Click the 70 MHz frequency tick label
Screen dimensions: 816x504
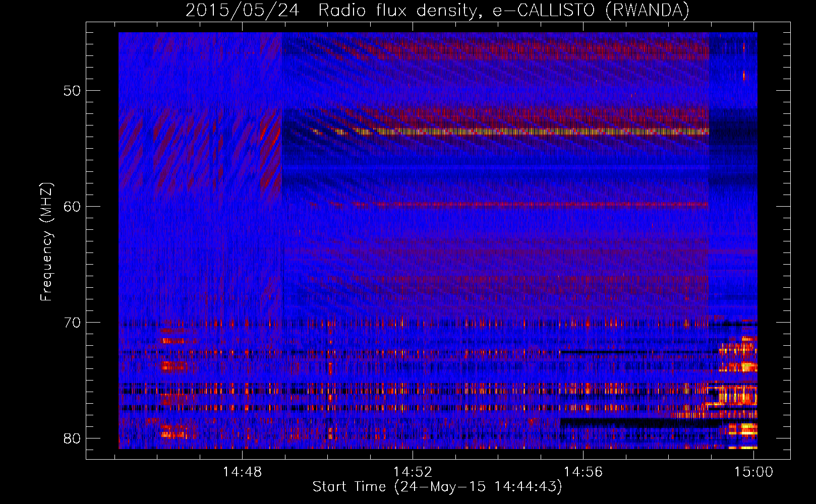click(x=72, y=322)
